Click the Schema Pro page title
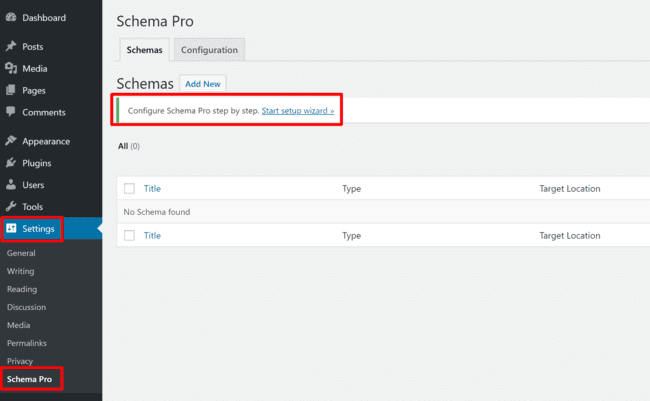 pyautogui.click(x=155, y=21)
